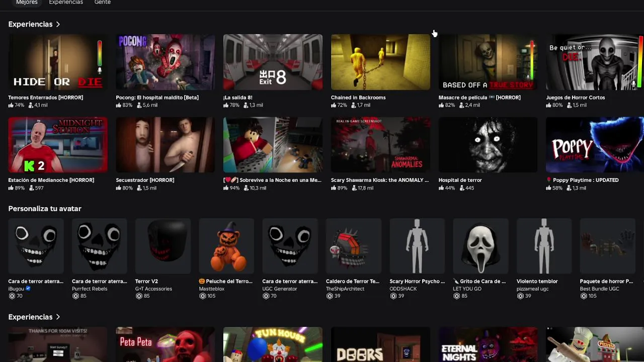This screenshot has height=362, width=644.
Task: Select Purrfect Rebels Cara de terror item
Action: (100, 246)
